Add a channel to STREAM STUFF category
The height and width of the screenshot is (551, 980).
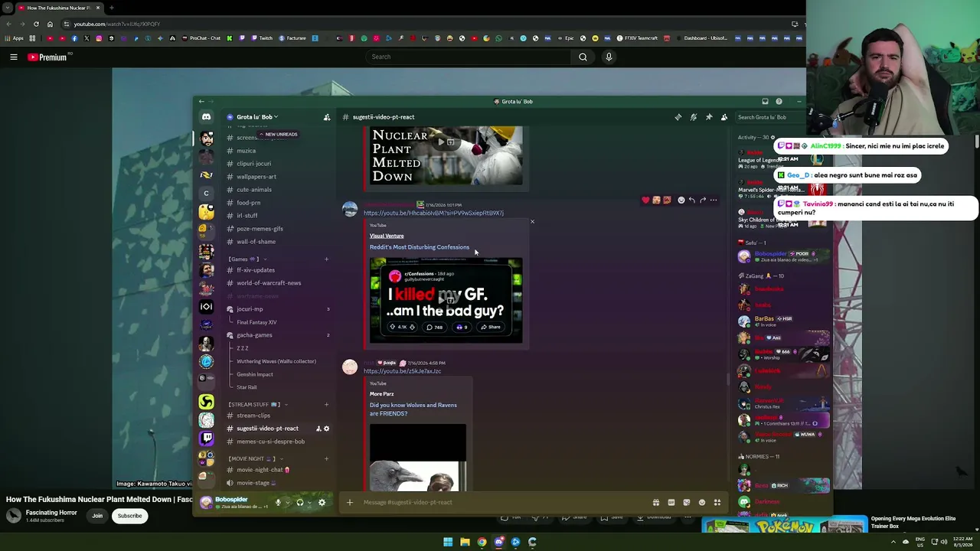pos(326,404)
